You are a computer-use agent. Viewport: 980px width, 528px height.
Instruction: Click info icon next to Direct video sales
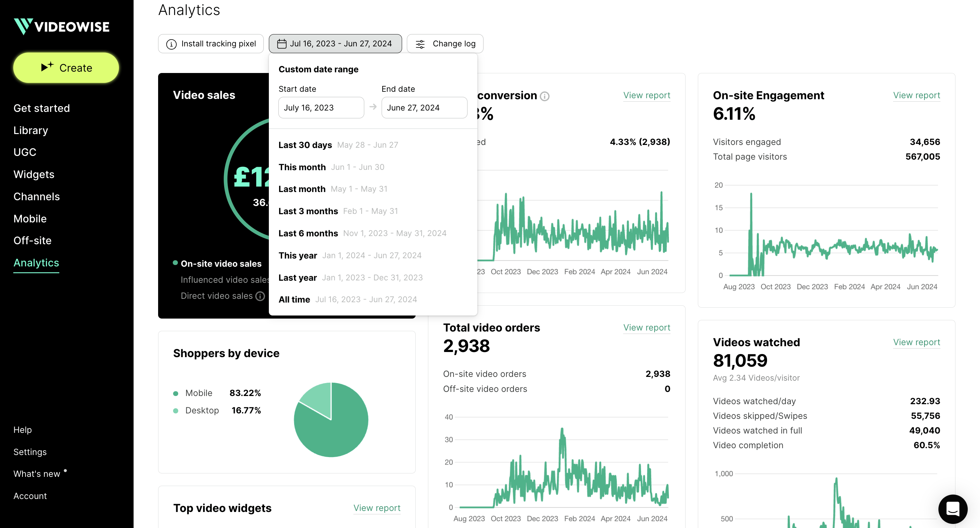(x=260, y=296)
